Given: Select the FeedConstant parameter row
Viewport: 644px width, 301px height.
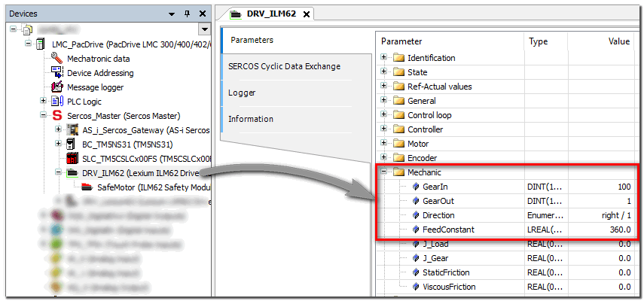Looking at the screenshot, I should tap(448, 230).
